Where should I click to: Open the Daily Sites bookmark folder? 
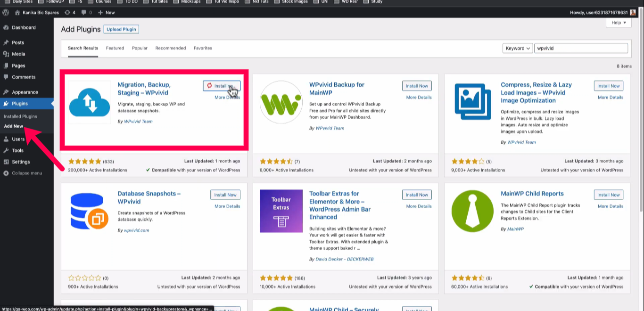(19, 2)
